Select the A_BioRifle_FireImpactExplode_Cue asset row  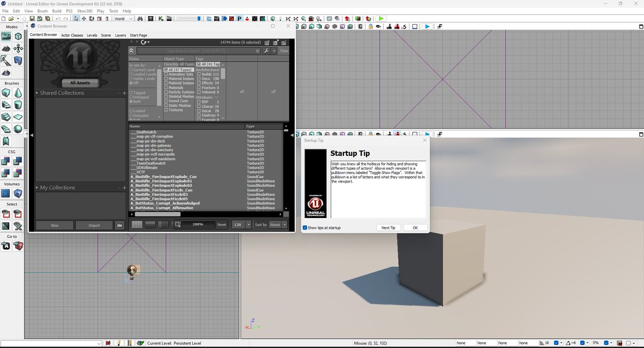(x=206, y=176)
